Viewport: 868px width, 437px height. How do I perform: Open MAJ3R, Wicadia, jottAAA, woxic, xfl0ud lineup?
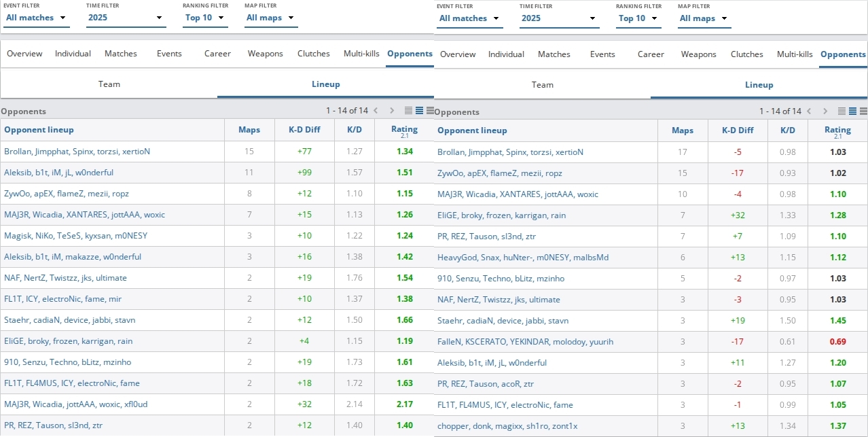(75, 404)
